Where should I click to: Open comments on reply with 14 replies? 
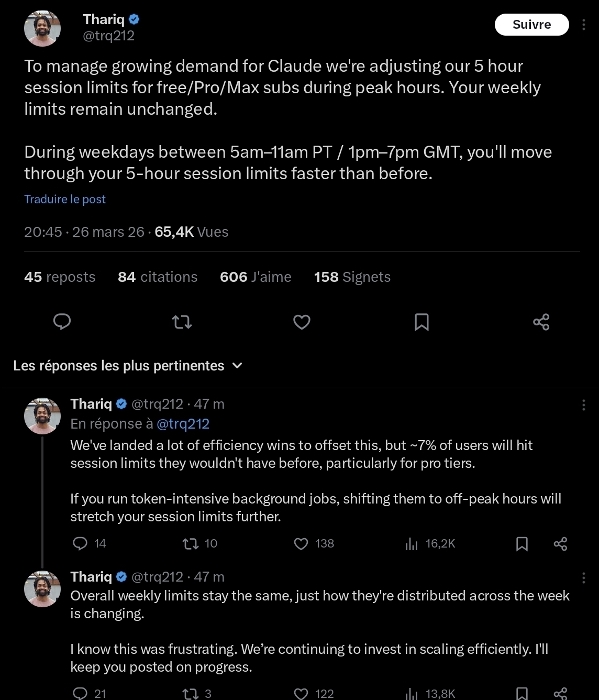[x=80, y=544]
